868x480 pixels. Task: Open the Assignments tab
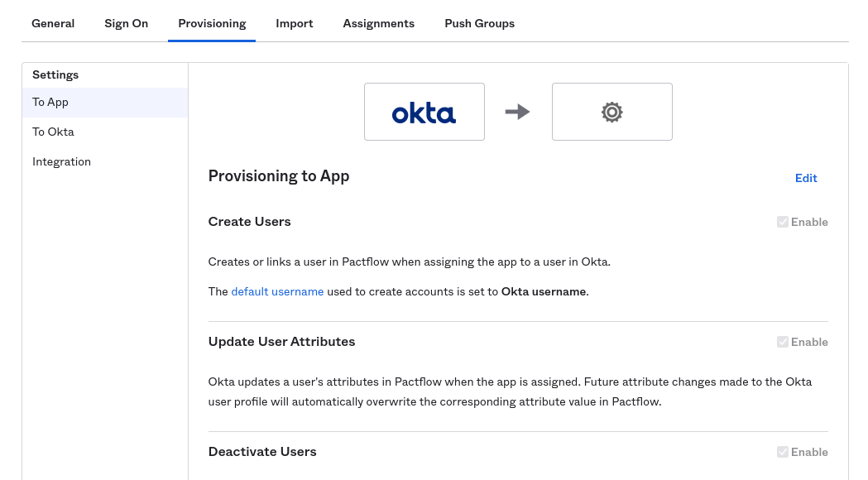tap(378, 23)
